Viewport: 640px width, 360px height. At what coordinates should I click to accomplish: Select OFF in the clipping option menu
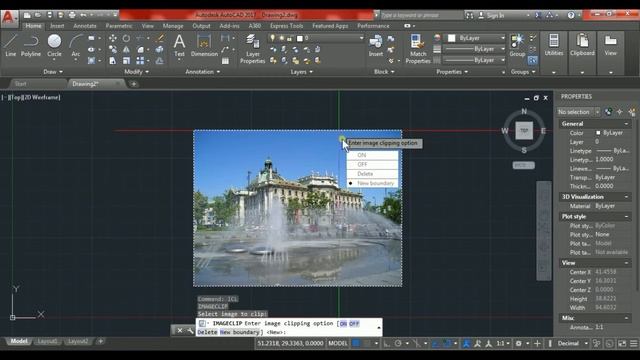(x=372, y=164)
